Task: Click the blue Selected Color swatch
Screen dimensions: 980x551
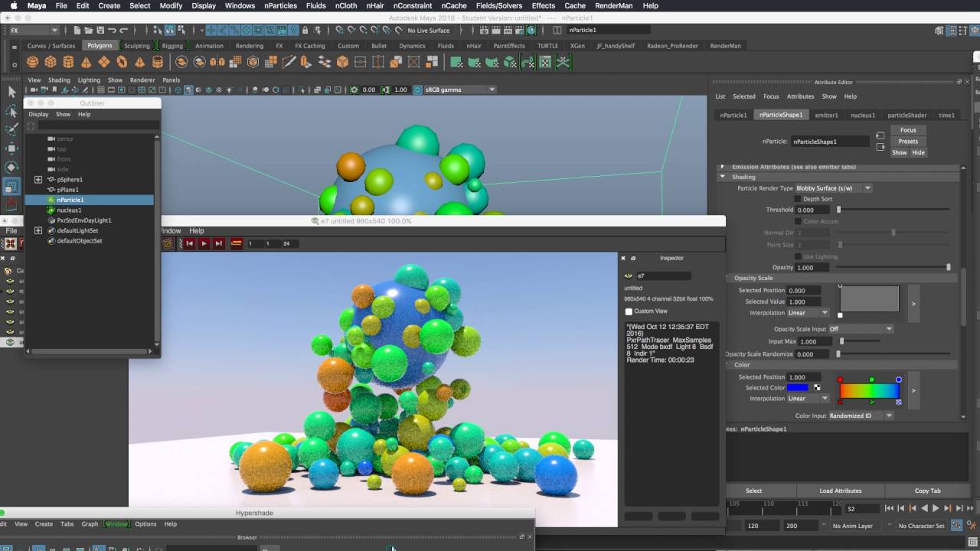Action: point(797,388)
